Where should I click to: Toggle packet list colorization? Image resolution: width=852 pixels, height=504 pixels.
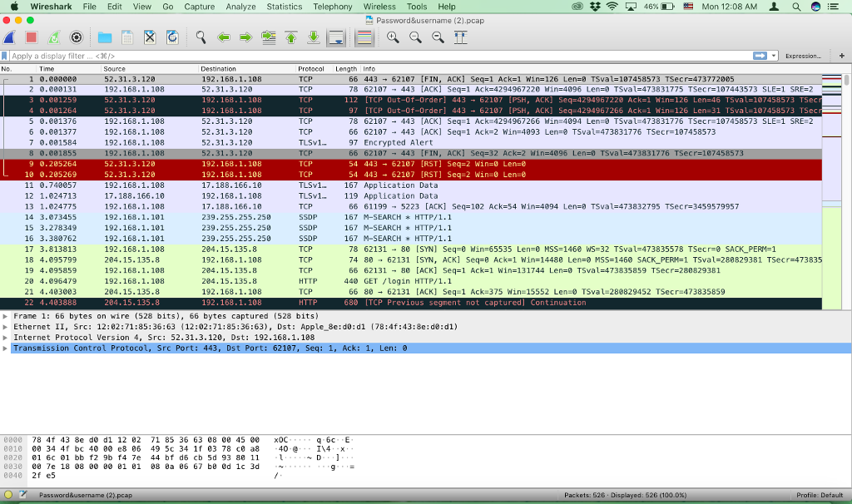click(364, 37)
